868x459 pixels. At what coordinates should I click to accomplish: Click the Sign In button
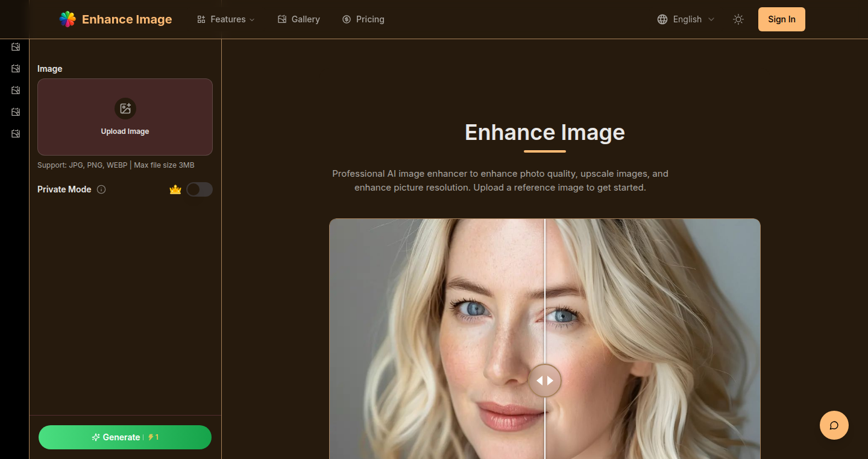click(782, 19)
